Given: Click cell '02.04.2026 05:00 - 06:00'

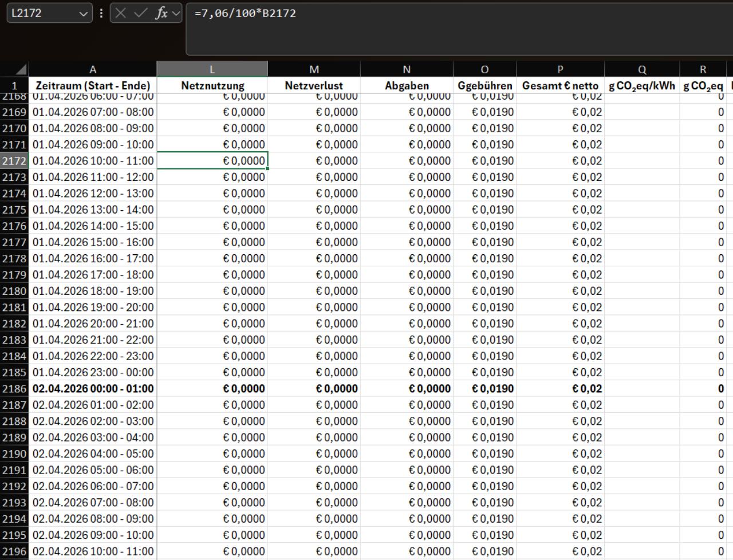Looking at the screenshot, I should click(x=93, y=470).
